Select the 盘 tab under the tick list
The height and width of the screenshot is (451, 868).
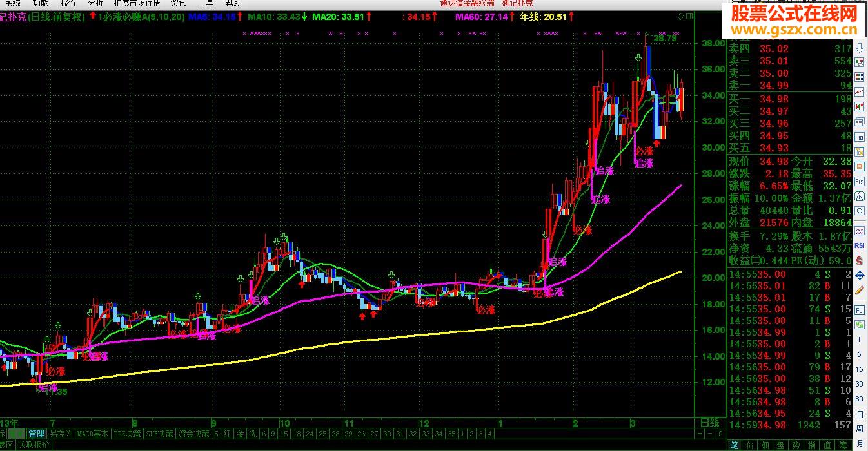782,445
